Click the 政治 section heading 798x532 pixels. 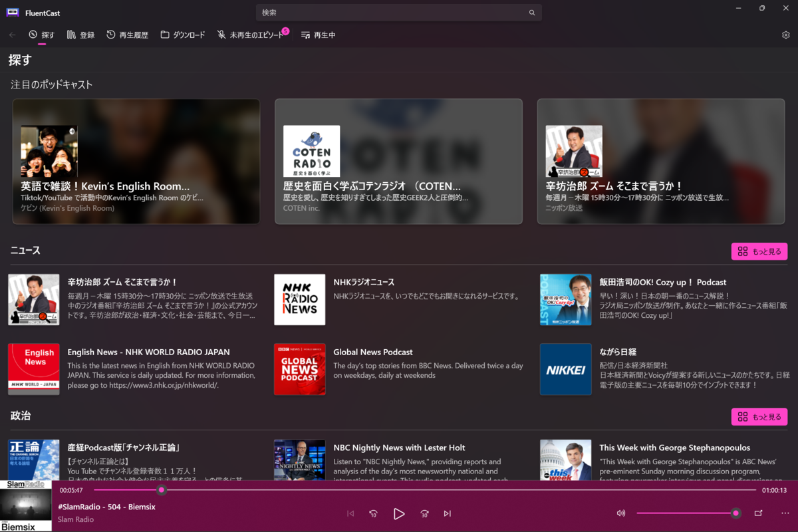click(21, 416)
